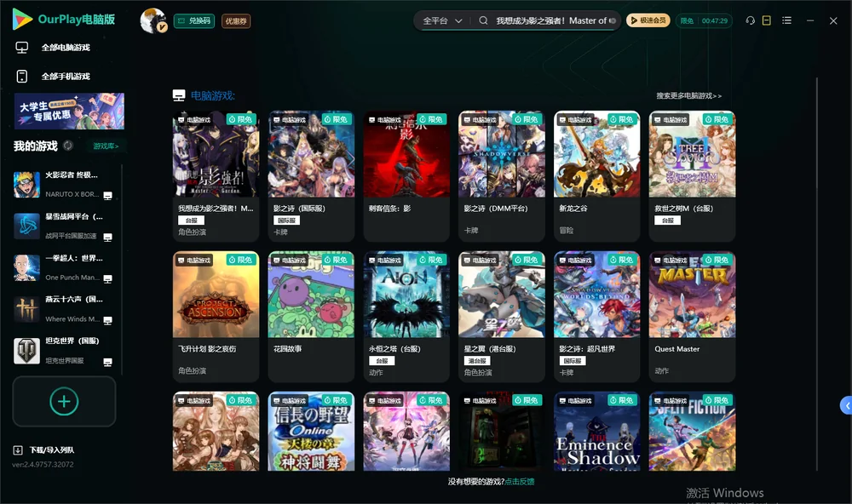Click the 限免 timer badge in header
The image size is (852, 504).
pos(704,20)
